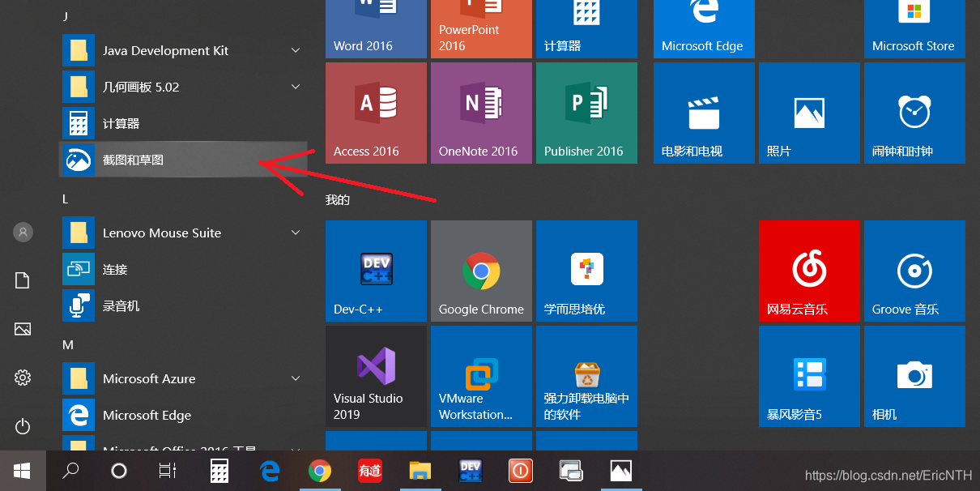The width and height of the screenshot is (980, 491).
Task: Launch the Dev-C++ tile in the 我的 group
Action: 376,271
